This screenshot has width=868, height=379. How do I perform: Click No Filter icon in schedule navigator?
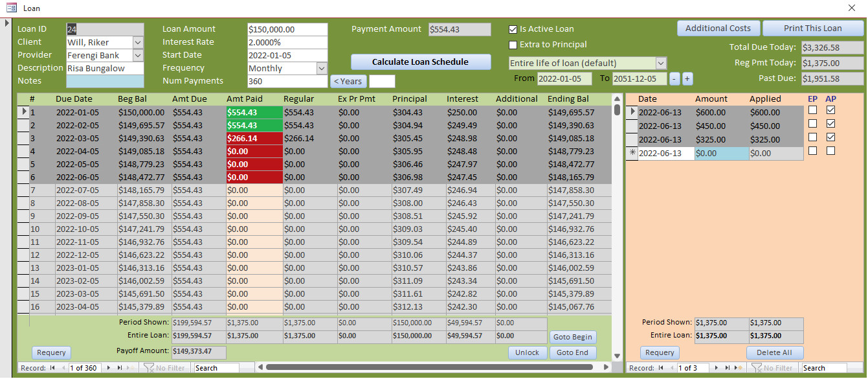[x=149, y=368]
